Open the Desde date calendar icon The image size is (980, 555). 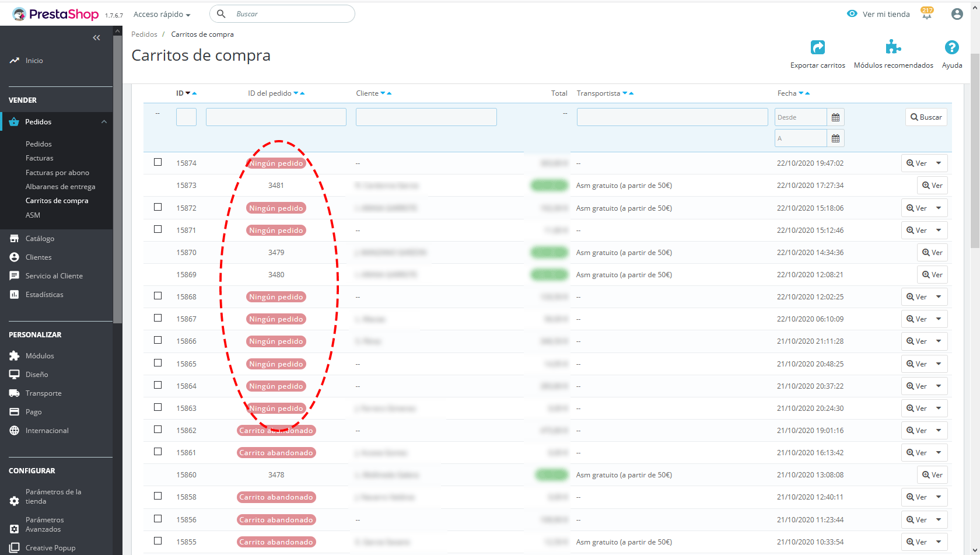[835, 117]
